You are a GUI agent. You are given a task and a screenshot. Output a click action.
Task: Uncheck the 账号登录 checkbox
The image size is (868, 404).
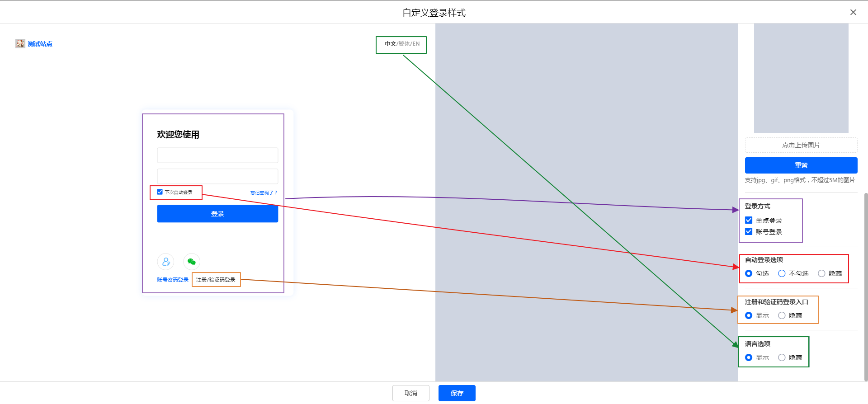pos(749,232)
